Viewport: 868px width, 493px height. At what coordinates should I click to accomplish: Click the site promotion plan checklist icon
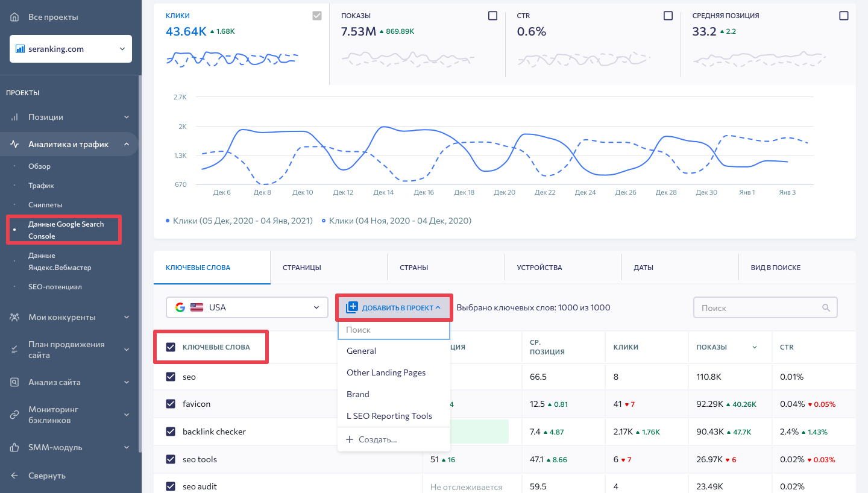click(x=15, y=350)
